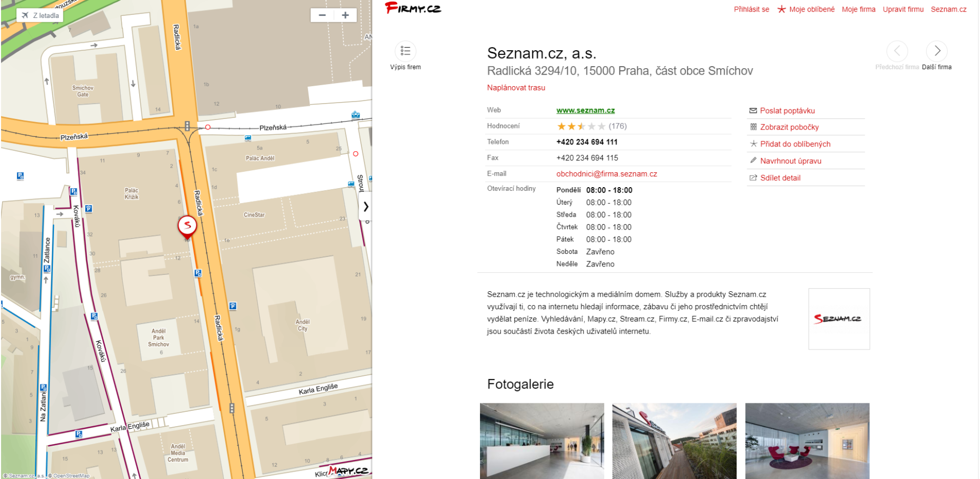Click the star rating (176)
980x479 pixels.
point(592,126)
